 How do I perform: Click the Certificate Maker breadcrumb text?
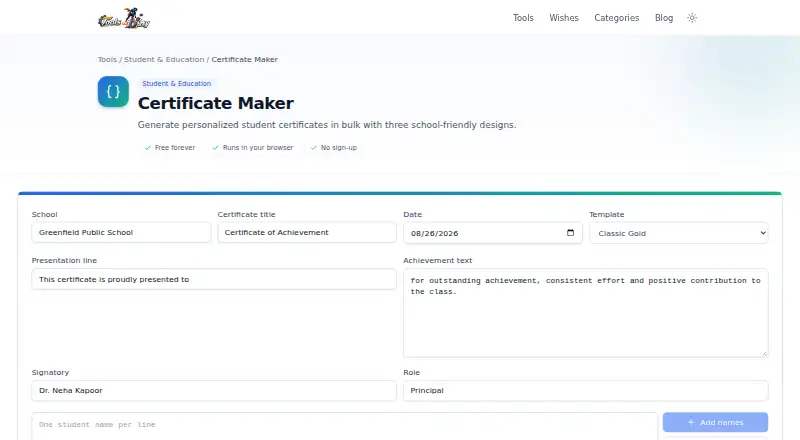pyautogui.click(x=244, y=60)
